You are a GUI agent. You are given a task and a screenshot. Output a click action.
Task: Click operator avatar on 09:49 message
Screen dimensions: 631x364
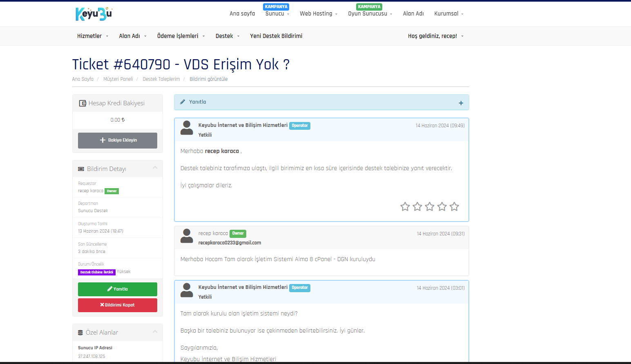coord(187,128)
